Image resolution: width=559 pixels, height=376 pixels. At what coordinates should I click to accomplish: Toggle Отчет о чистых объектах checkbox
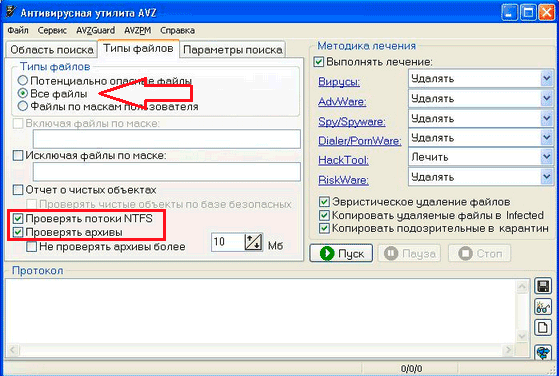pyautogui.click(x=18, y=190)
